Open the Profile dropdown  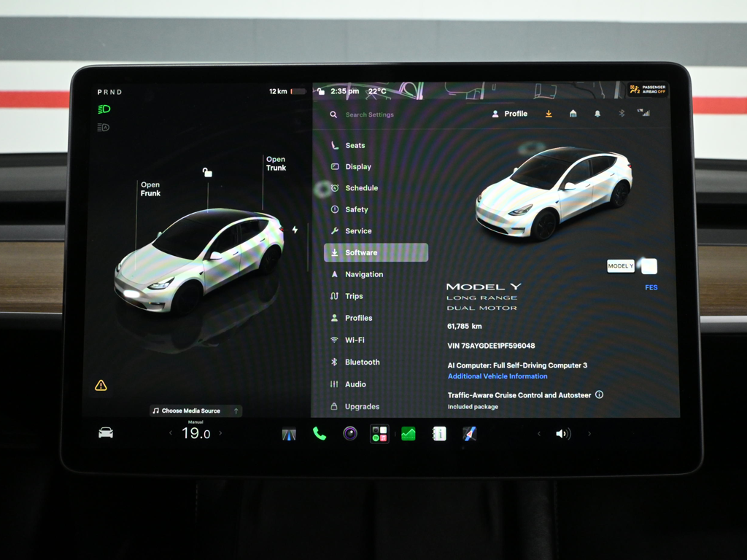pos(509,114)
